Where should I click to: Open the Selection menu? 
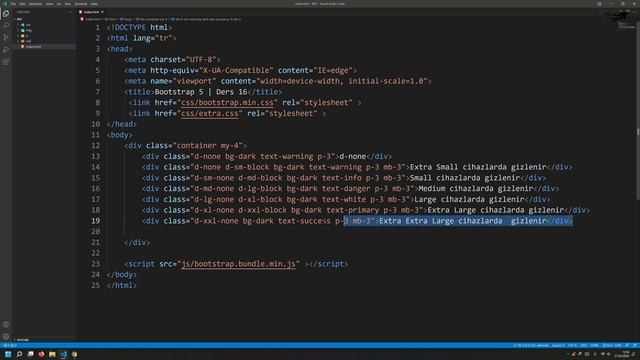(36, 4)
